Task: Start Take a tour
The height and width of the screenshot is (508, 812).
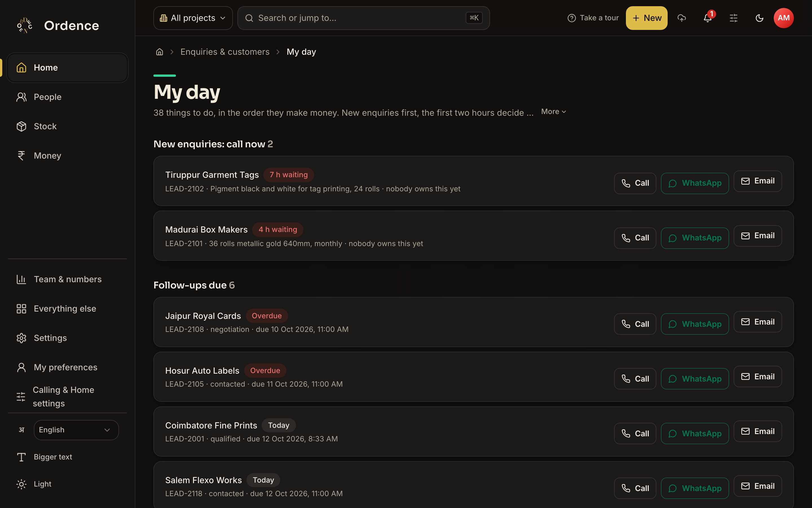Action: 593,18
